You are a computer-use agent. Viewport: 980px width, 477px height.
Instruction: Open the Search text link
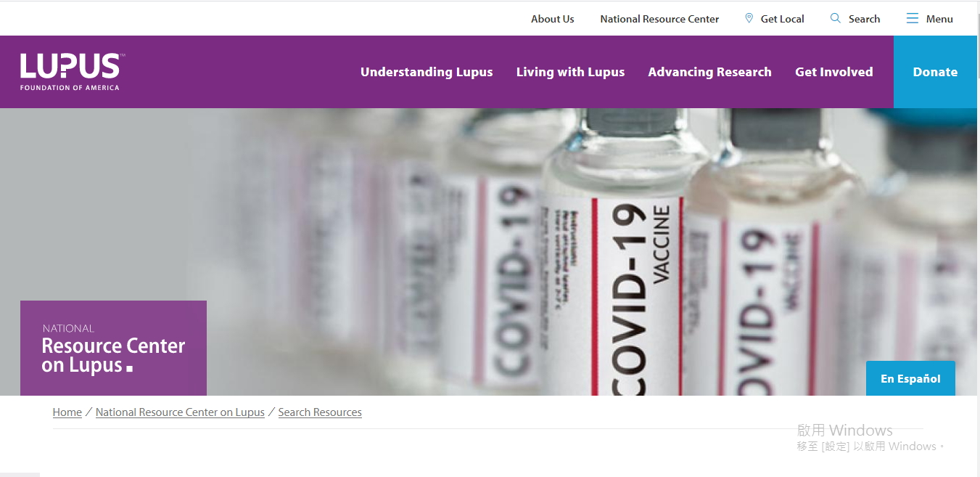(864, 19)
